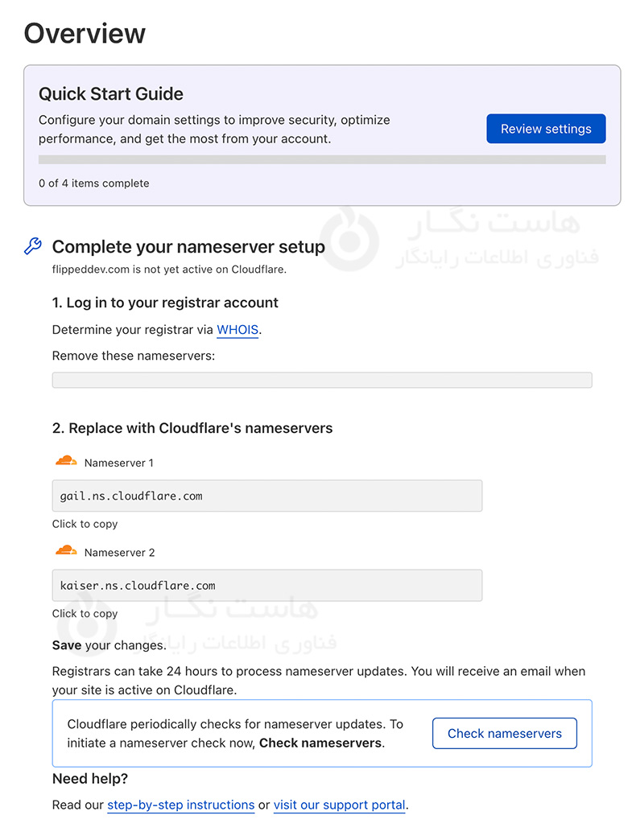Click the '0 of 4 items complete' text
Image resolution: width=636 pixels, height=840 pixels.
pos(94,183)
